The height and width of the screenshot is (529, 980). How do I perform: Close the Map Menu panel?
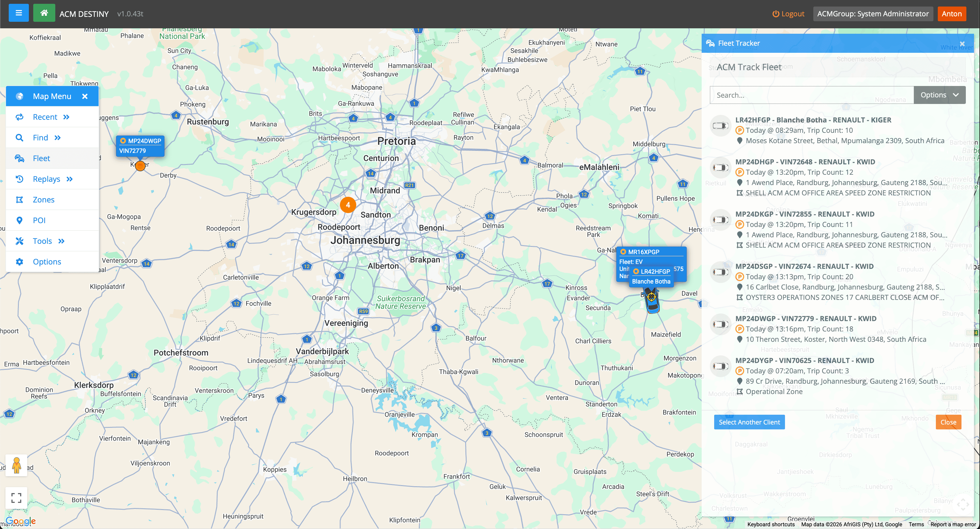(85, 97)
